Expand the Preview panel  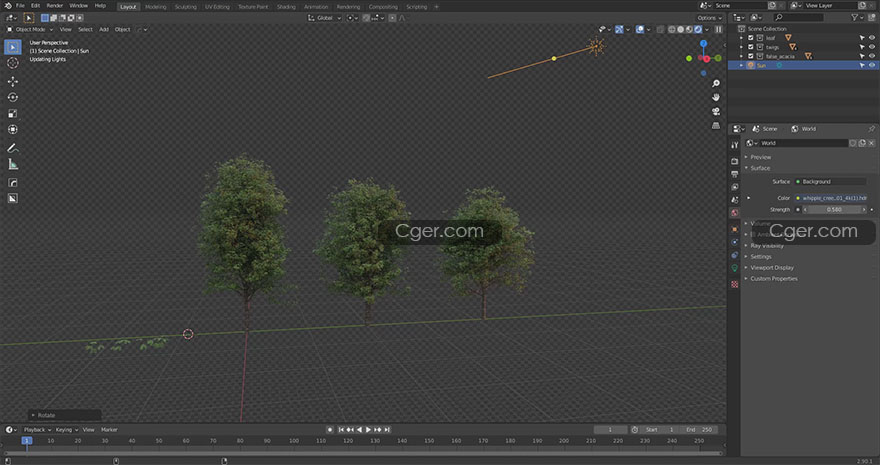pos(760,157)
